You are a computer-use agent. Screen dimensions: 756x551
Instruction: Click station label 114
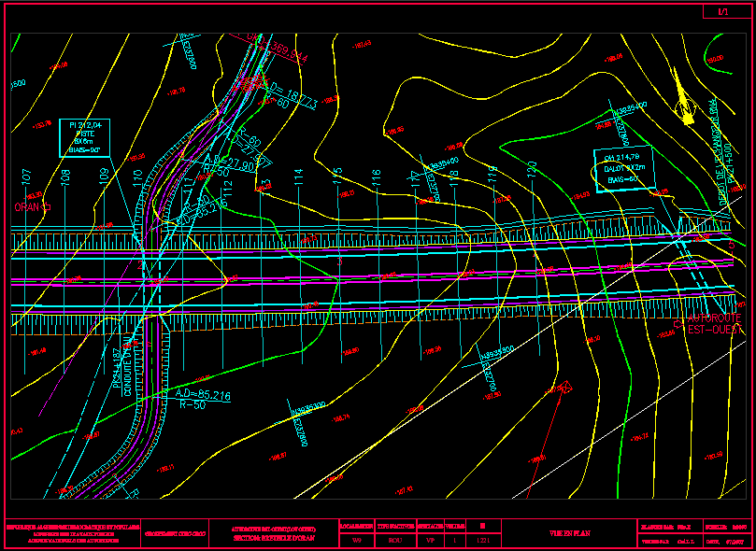tap(298, 175)
